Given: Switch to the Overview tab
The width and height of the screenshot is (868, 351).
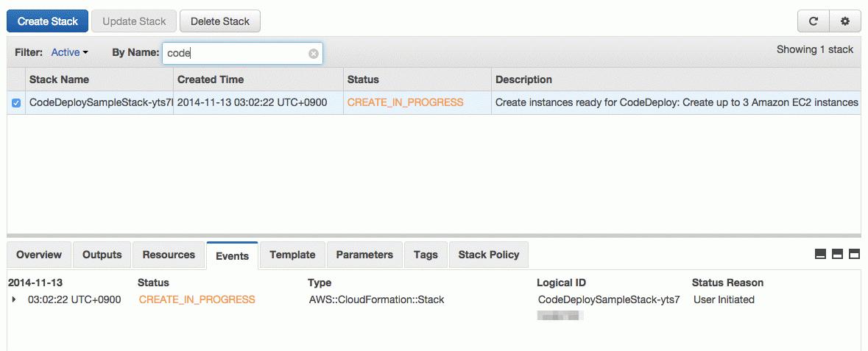Looking at the screenshot, I should (x=39, y=255).
